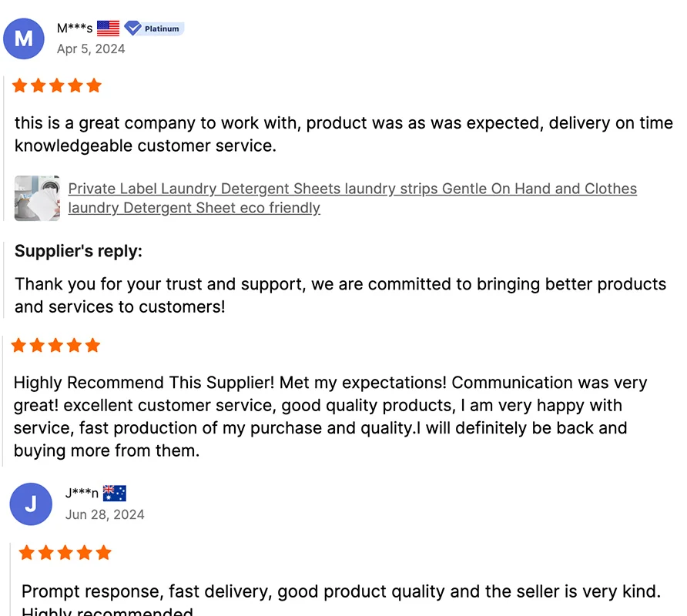Image resolution: width=687 pixels, height=616 pixels.
Task: Open the Private Label Laundry Detergent Sheets link
Action: click(352, 189)
